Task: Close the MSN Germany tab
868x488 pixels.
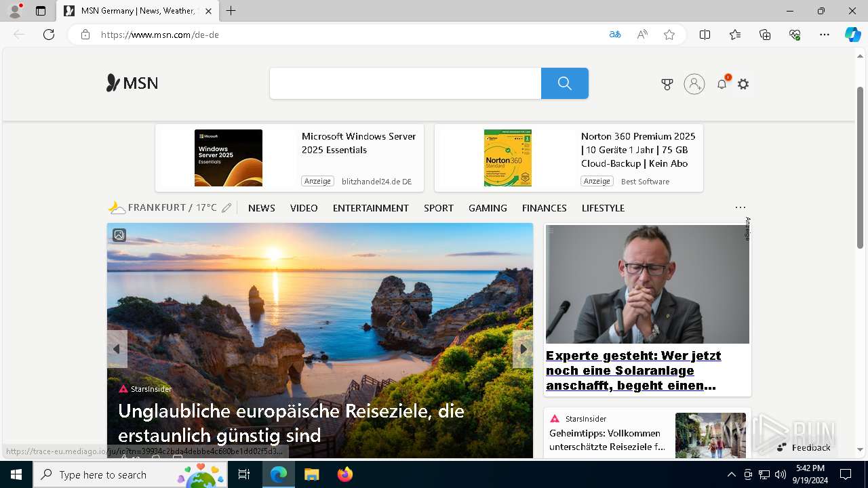Action: [209, 11]
